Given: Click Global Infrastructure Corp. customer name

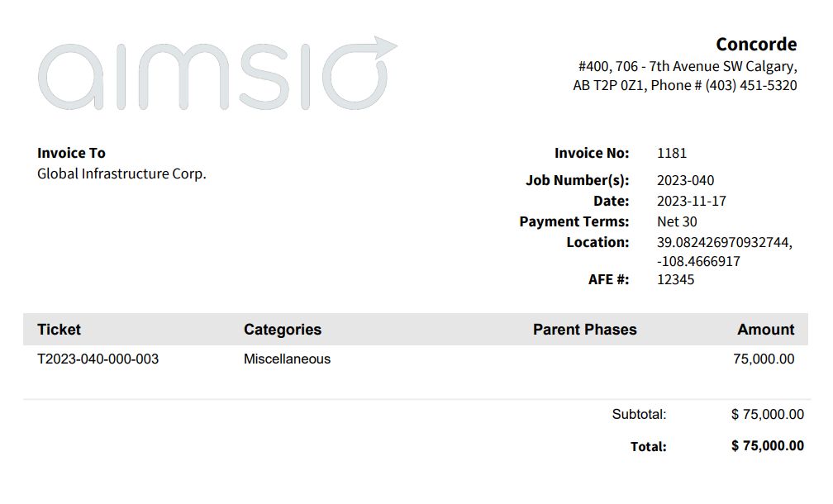Looking at the screenshot, I should (121, 174).
